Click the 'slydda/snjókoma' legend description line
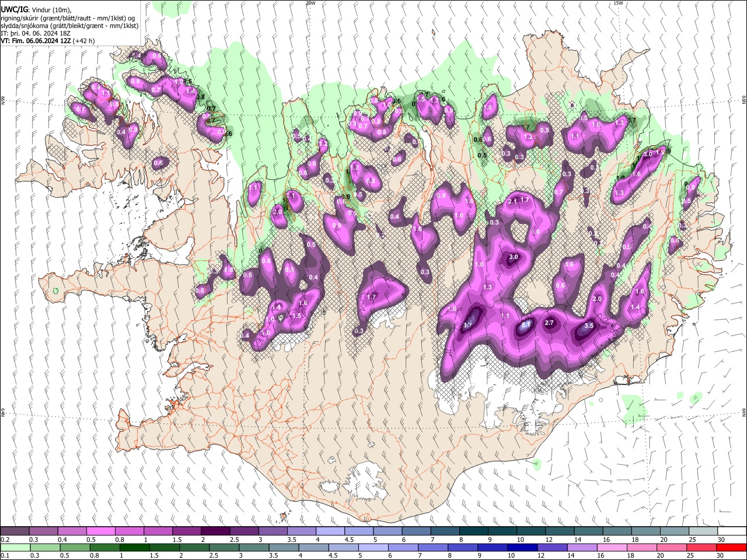Screen dimensions: 747x560 coord(70,26)
